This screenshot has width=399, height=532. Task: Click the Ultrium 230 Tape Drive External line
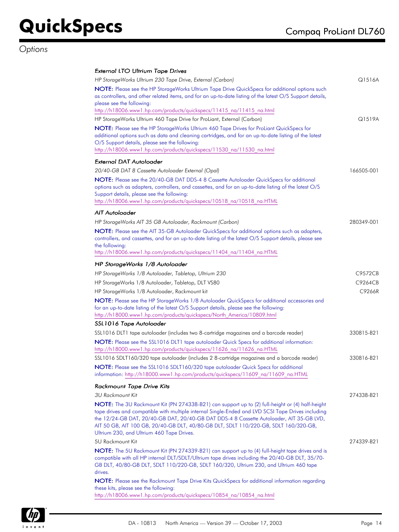(164, 80)
